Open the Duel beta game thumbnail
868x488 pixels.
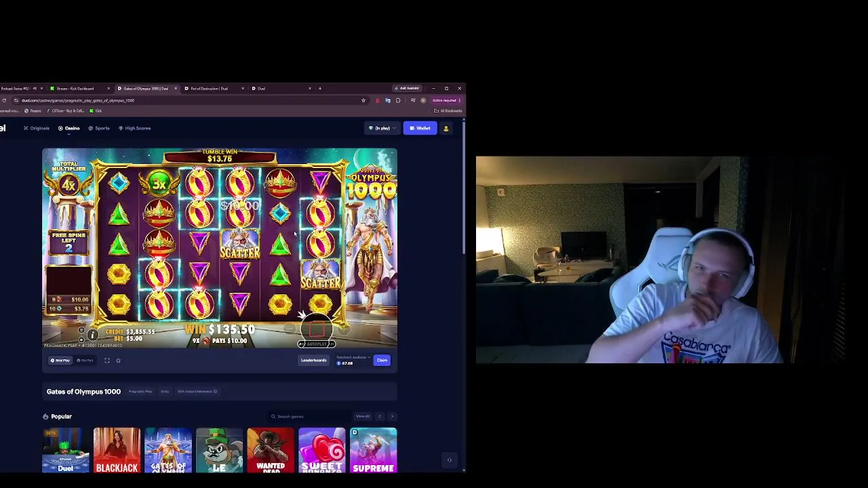coord(66,450)
